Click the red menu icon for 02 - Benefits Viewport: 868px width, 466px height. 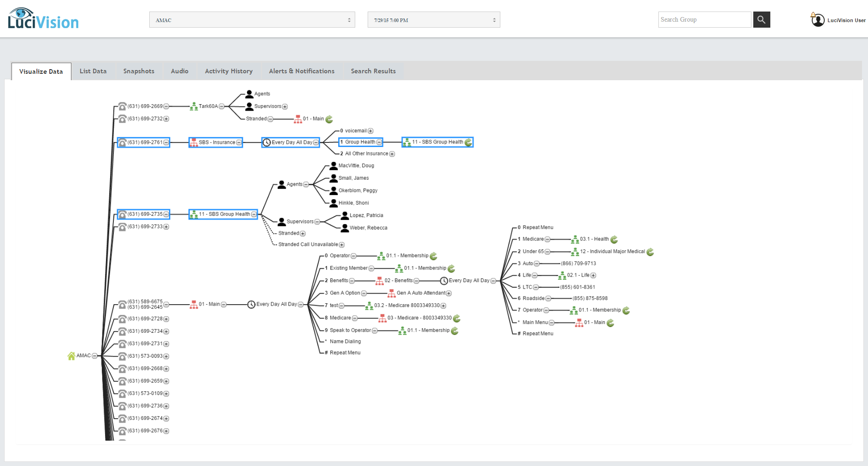(x=380, y=281)
